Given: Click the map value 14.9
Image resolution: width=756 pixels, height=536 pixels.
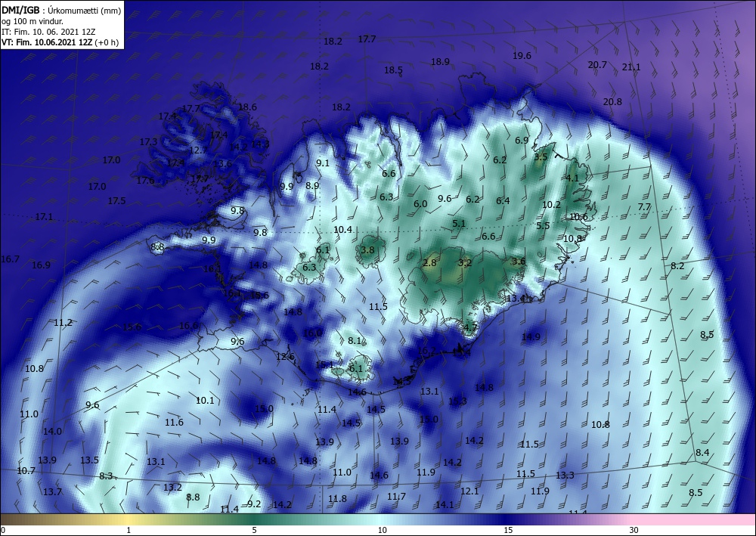Looking at the screenshot, I should 531,337.
